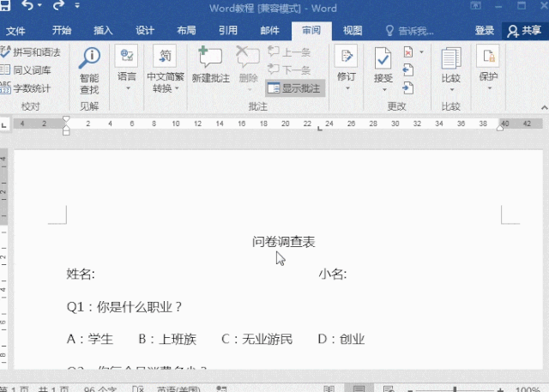Click the 比较 compare documents icon
Screen dimensions: 549x392
pos(451,58)
